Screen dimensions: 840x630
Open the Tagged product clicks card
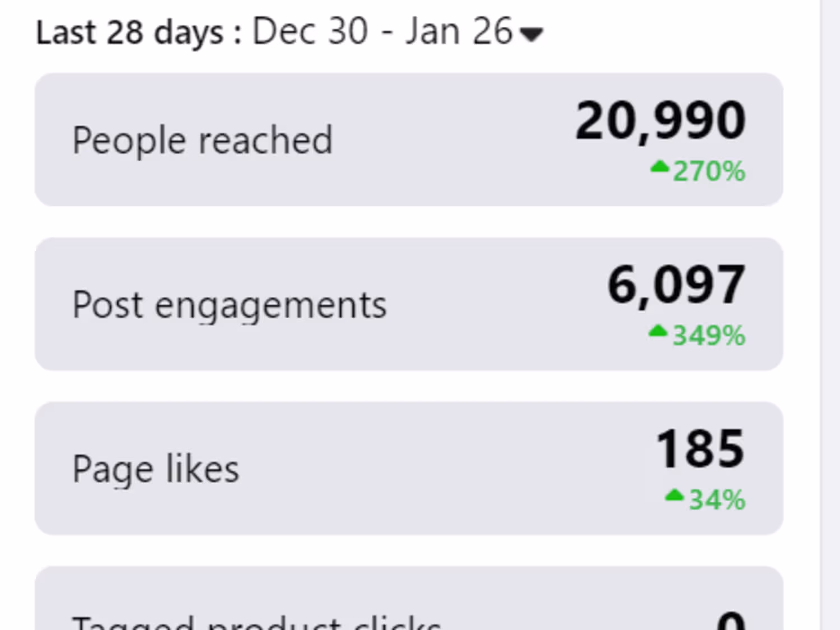tap(409, 598)
